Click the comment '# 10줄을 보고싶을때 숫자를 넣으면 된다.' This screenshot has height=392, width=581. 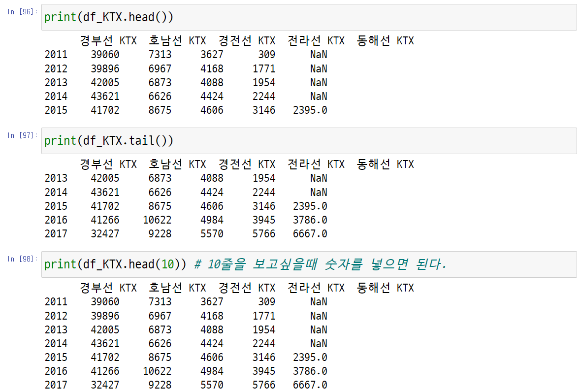(320, 264)
